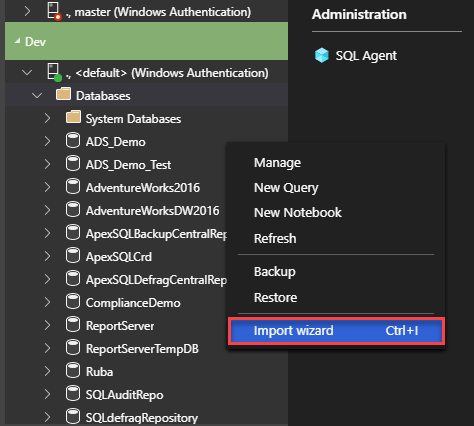Open the SQL Agent link
Viewport: 474px width, 426px height.
click(366, 56)
